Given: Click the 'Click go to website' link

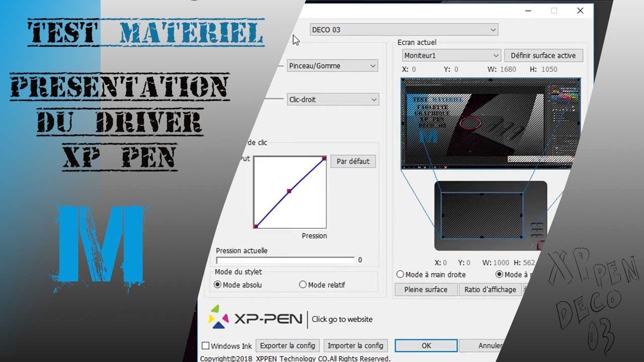Looking at the screenshot, I should tap(342, 319).
